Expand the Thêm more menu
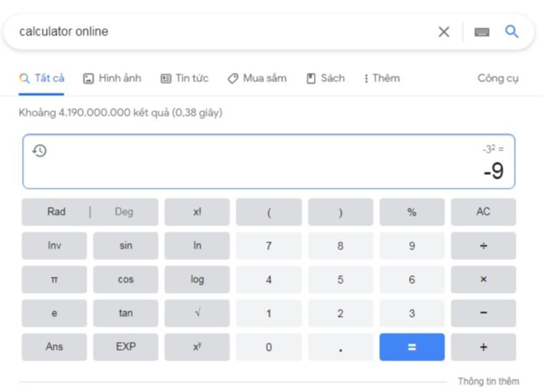 [x=382, y=78]
